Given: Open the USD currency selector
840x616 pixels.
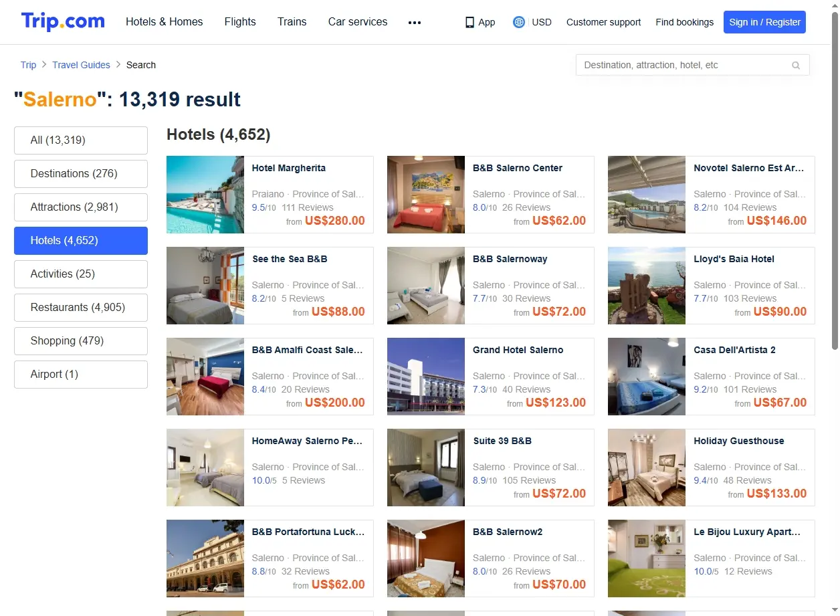Looking at the screenshot, I should coord(542,22).
